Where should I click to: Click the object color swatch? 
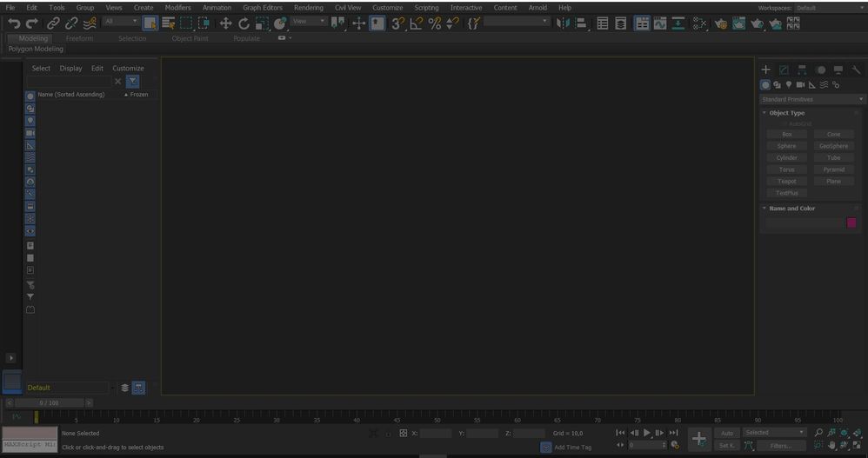coord(851,222)
